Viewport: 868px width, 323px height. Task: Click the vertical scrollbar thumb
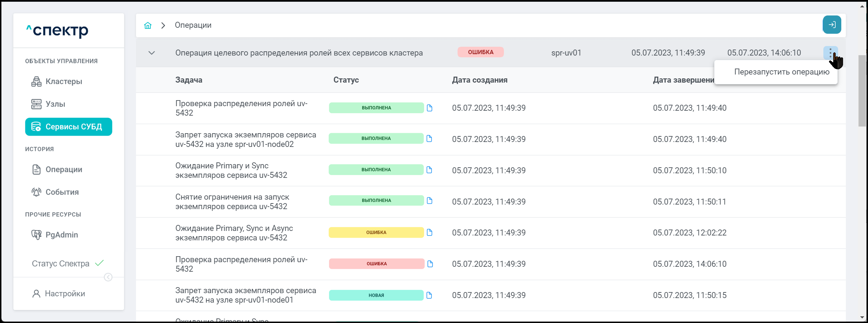[862, 91]
